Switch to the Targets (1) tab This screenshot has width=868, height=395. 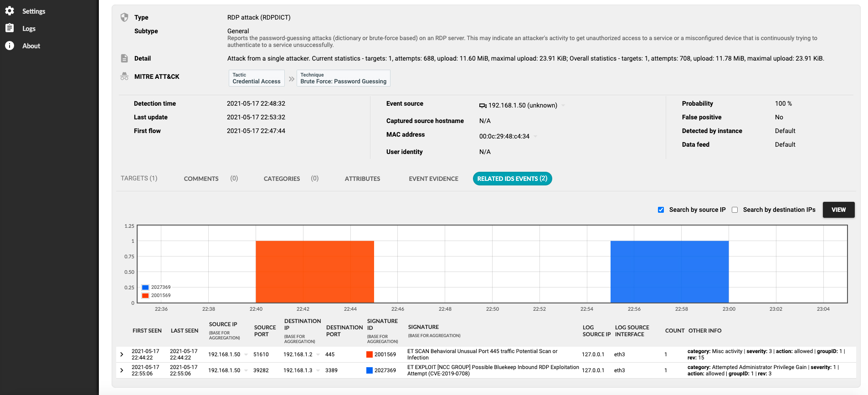pyautogui.click(x=139, y=178)
